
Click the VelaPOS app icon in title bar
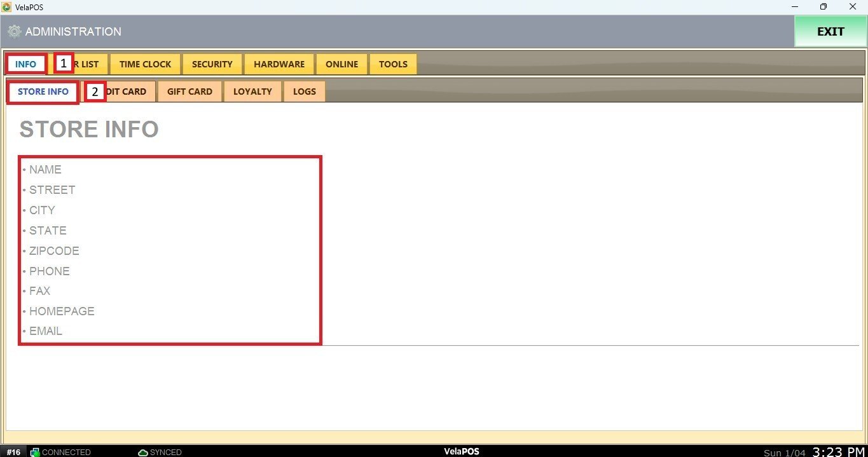[x=7, y=7]
